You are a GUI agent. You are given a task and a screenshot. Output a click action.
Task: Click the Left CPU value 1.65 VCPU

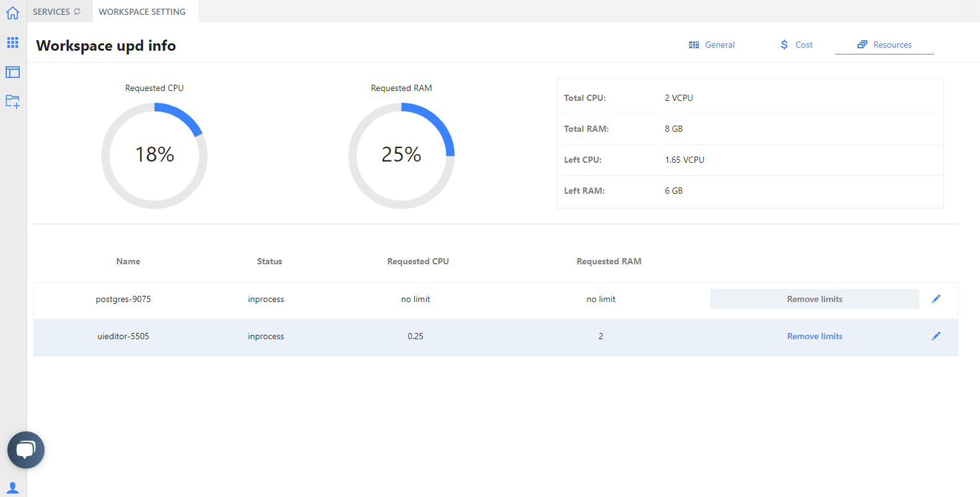(685, 160)
